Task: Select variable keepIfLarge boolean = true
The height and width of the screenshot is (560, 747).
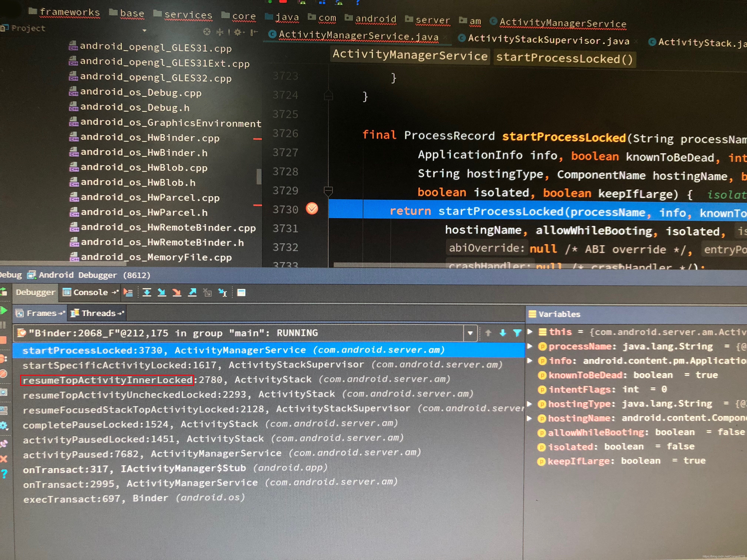Action: [x=621, y=461]
